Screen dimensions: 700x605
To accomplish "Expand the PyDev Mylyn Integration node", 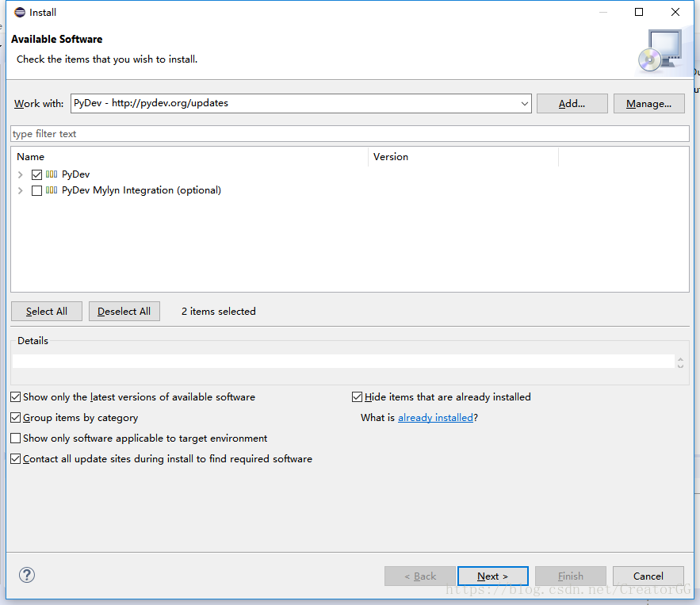I will [x=20, y=190].
